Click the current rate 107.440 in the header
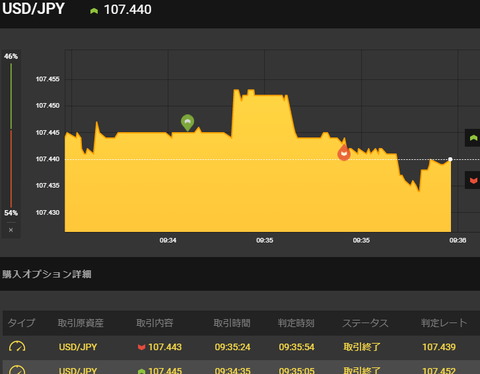The height and width of the screenshot is (374, 480). (128, 10)
